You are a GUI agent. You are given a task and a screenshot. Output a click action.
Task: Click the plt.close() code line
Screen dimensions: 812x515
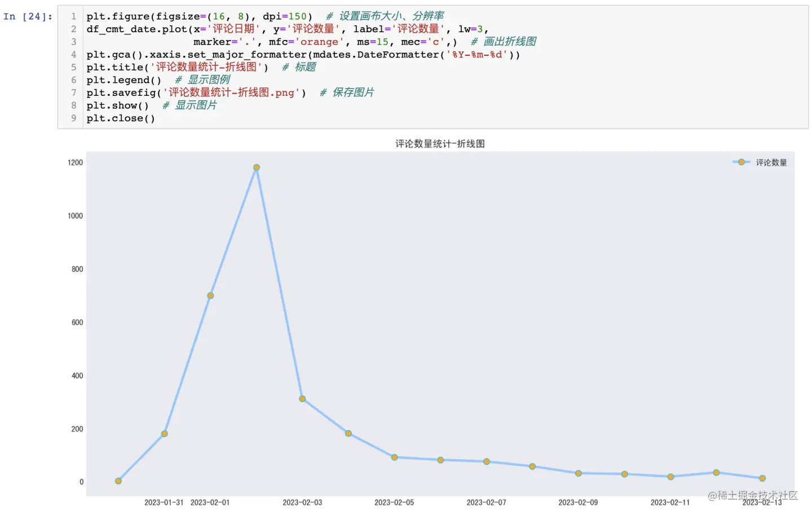pyautogui.click(x=121, y=118)
